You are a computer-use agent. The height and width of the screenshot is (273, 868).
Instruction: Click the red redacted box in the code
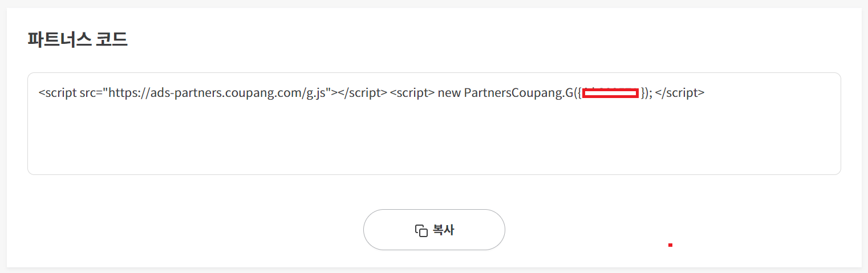[x=610, y=93]
